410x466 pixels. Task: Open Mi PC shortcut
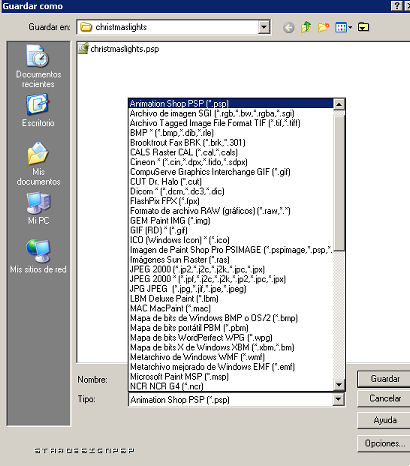(x=38, y=208)
